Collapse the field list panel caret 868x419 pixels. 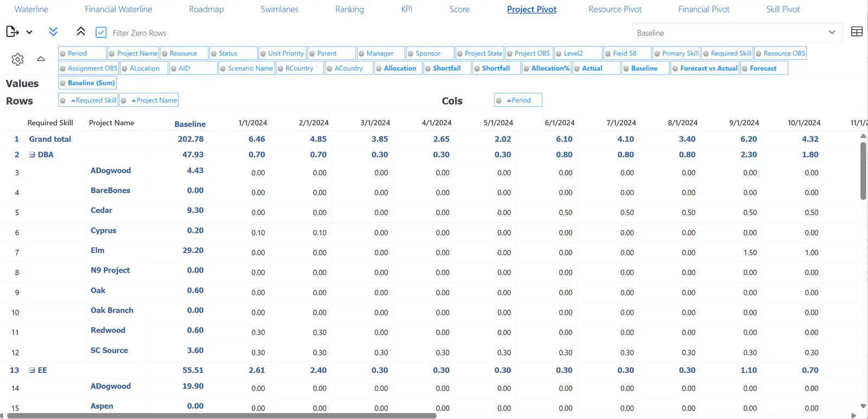click(41, 59)
